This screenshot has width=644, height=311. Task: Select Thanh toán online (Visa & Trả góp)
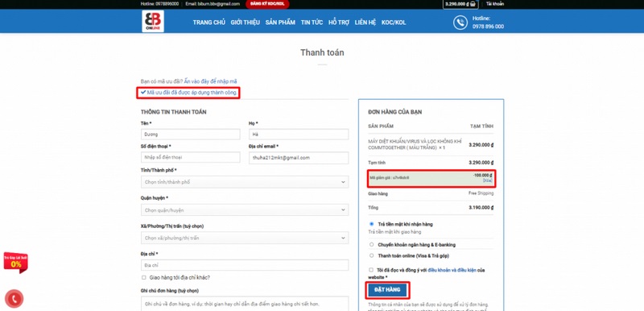coord(372,255)
